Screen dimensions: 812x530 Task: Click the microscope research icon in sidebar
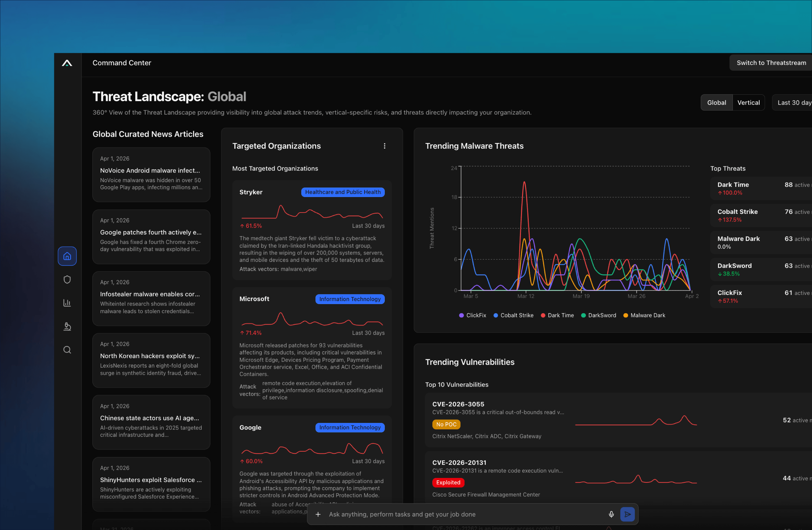(x=67, y=326)
